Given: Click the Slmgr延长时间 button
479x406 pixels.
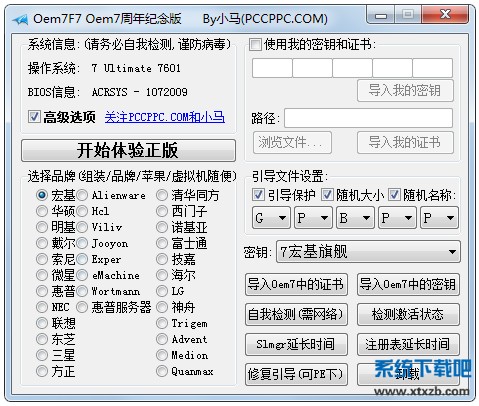Looking at the screenshot, I should click(296, 344).
